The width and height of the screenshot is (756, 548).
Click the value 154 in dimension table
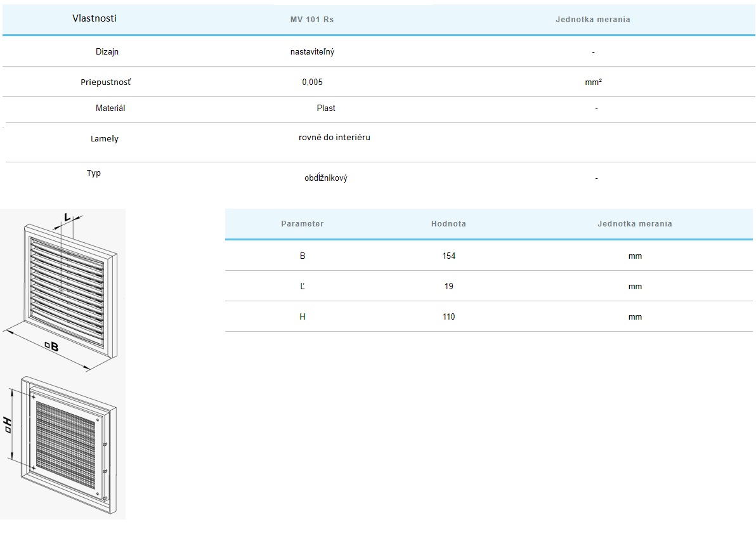(449, 256)
